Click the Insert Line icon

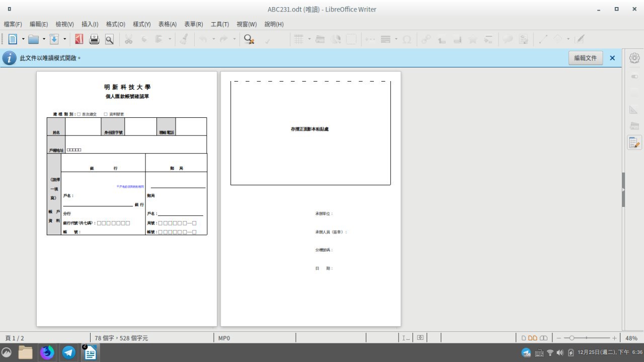click(x=543, y=39)
